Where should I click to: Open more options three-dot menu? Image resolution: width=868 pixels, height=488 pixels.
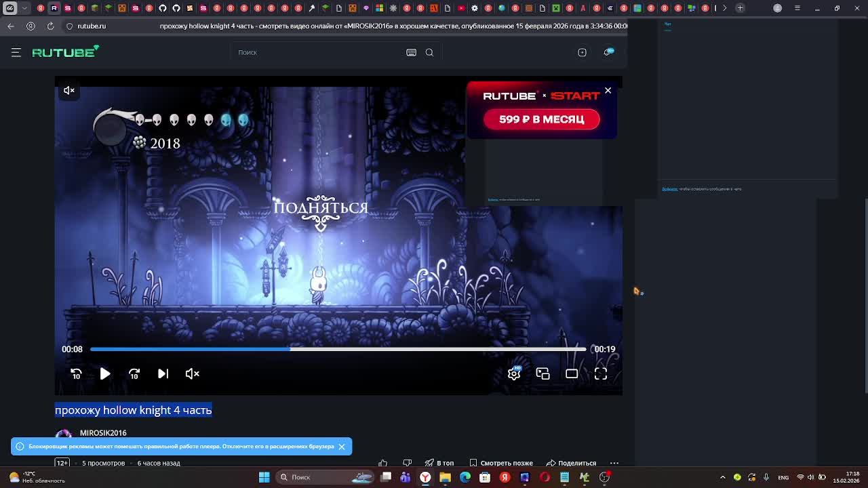pos(614,463)
